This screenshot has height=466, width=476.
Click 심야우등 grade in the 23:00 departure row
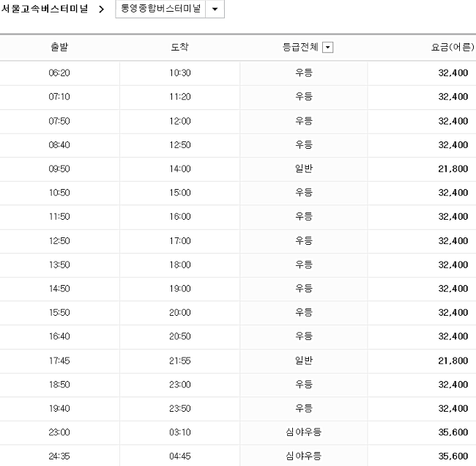(x=304, y=432)
